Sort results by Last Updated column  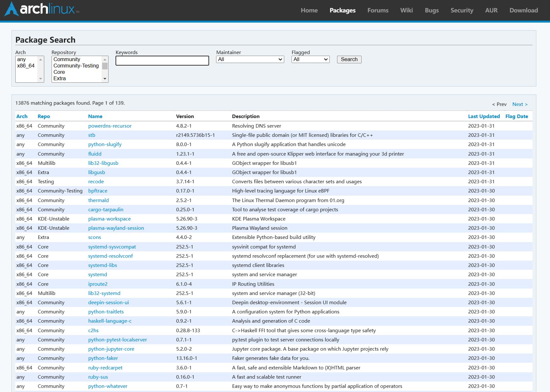(x=484, y=116)
